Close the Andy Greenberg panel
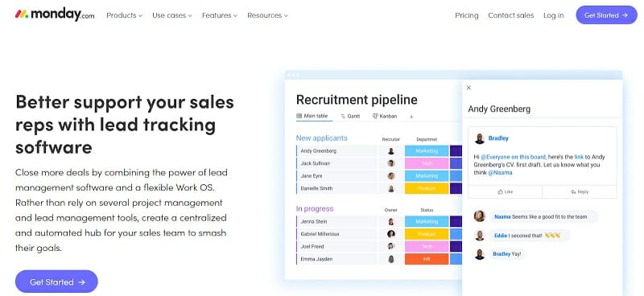644x296 pixels. click(469, 88)
